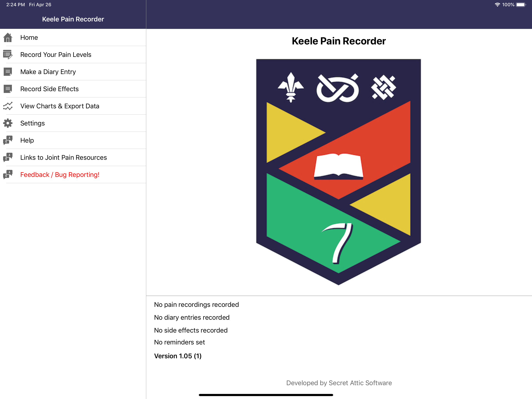Tap 'No pain recordings recorded' status text

pyautogui.click(x=196, y=305)
